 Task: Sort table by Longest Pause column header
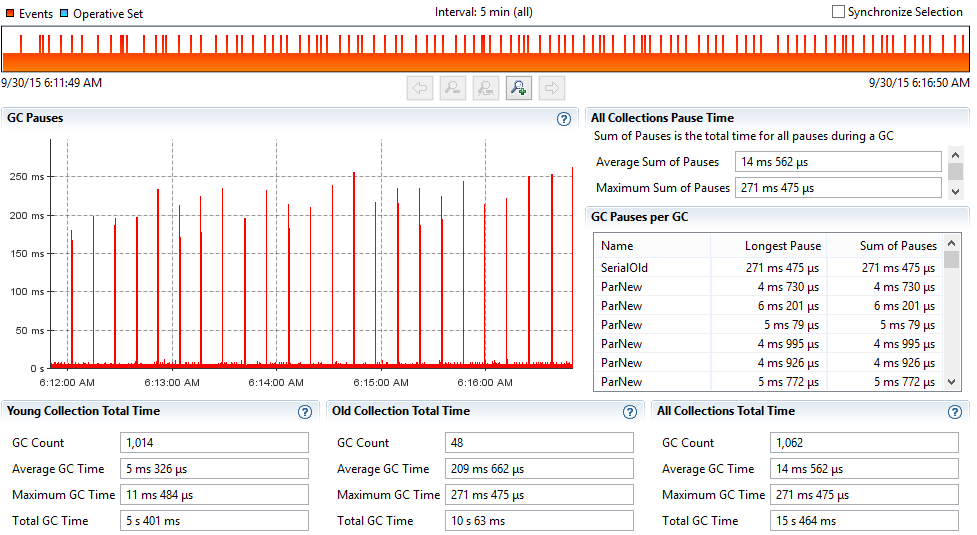point(768,246)
